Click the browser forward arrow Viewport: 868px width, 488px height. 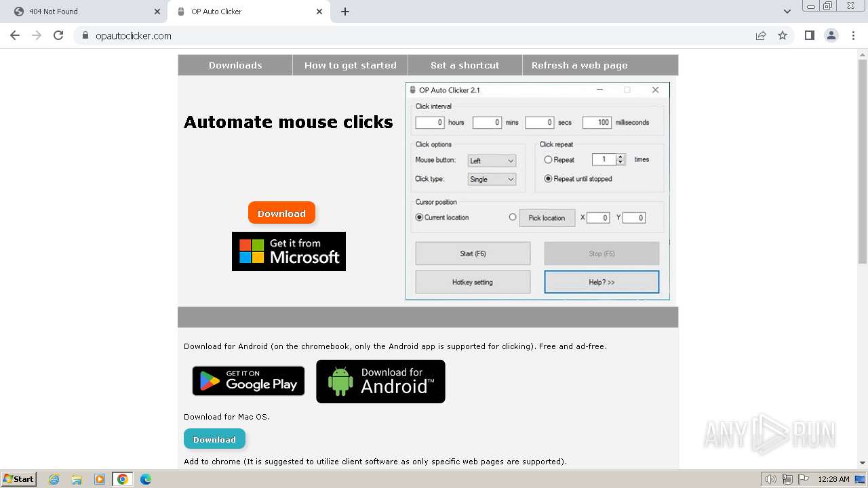click(37, 35)
